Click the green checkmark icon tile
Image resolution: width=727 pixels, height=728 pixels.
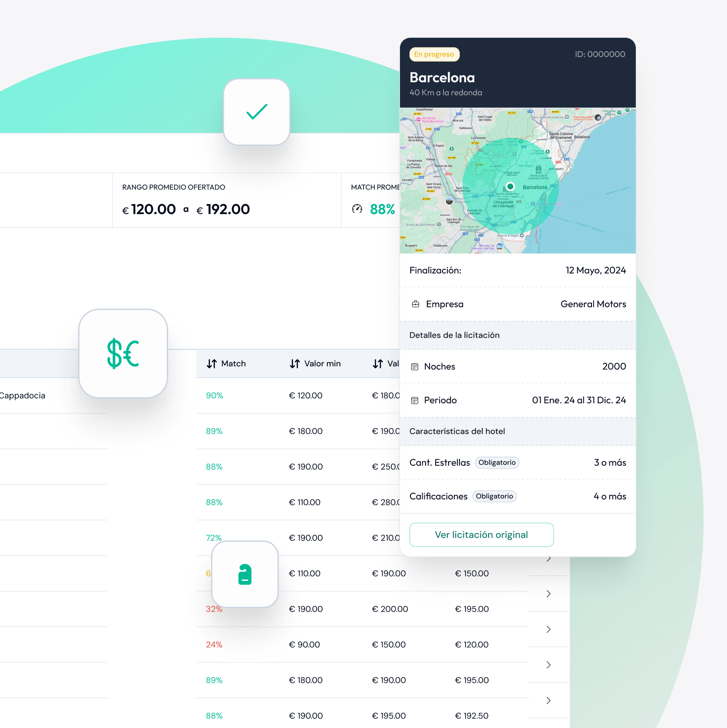coord(257,112)
